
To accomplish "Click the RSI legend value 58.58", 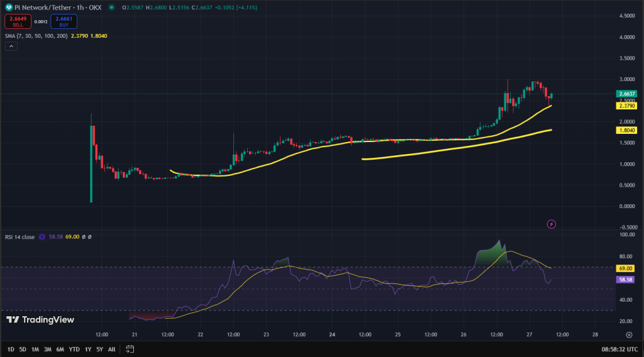I will pos(56,237).
